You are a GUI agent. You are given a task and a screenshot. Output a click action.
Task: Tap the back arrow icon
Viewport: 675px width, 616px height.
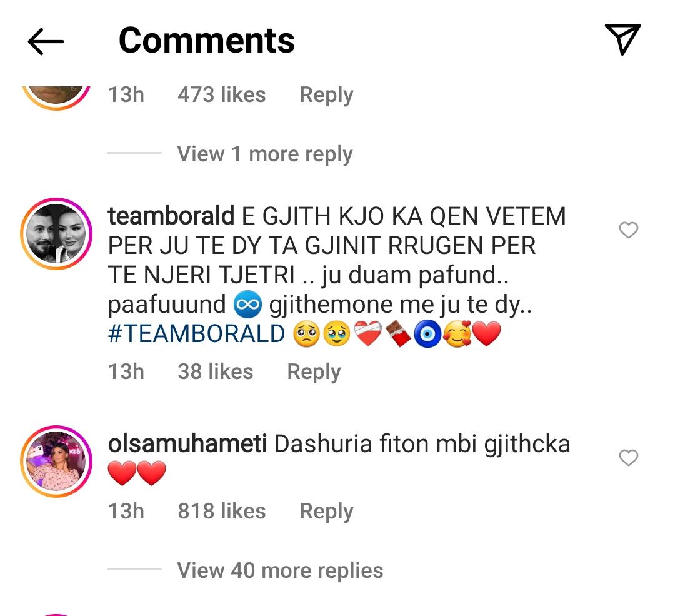46,41
